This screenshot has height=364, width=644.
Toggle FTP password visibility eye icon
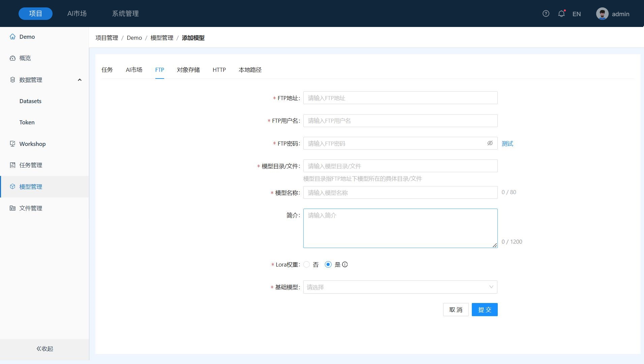point(490,143)
